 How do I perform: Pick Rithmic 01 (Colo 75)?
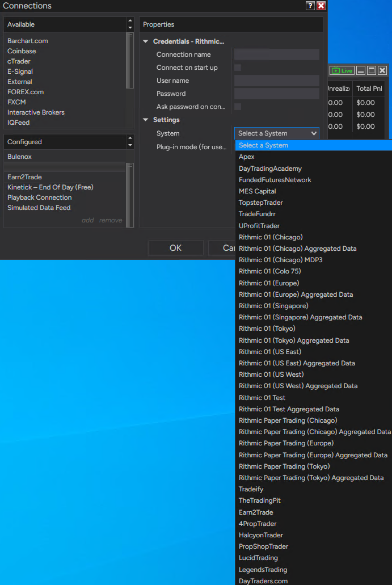[x=270, y=271]
